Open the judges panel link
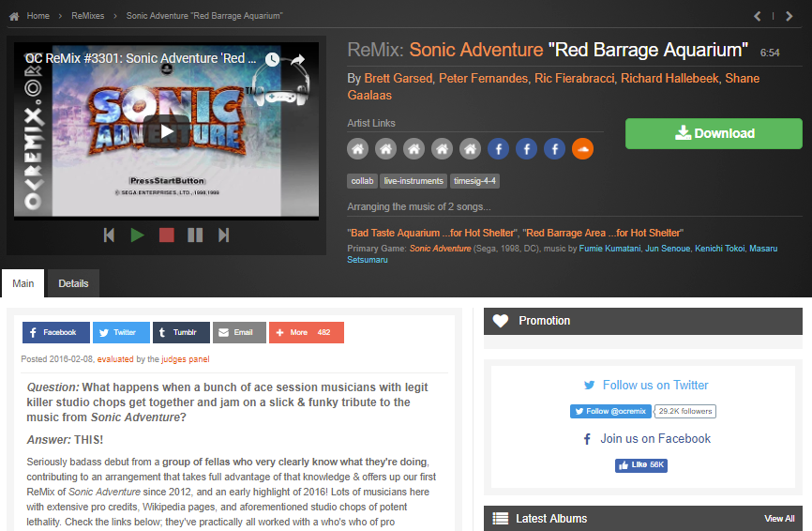Image resolution: width=812 pixels, height=531 pixels. pyautogui.click(x=186, y=359)
